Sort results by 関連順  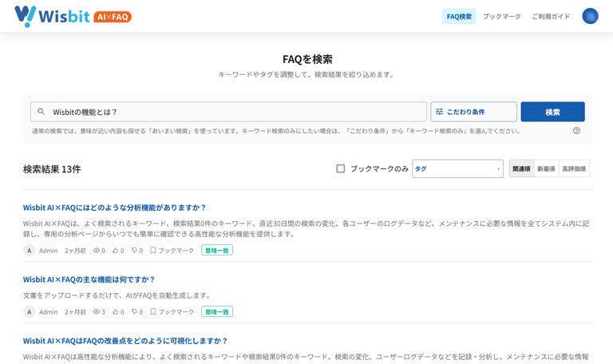tap(521, 169)
